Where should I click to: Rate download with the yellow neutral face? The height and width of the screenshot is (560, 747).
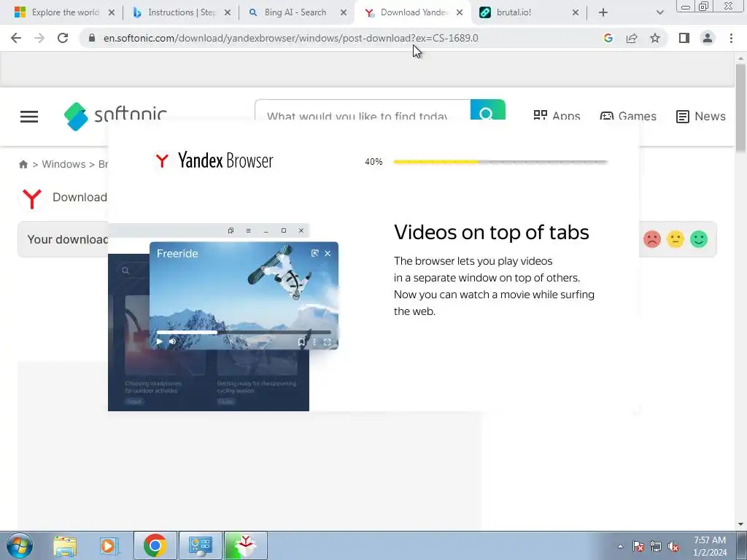(x=675, y=239)
